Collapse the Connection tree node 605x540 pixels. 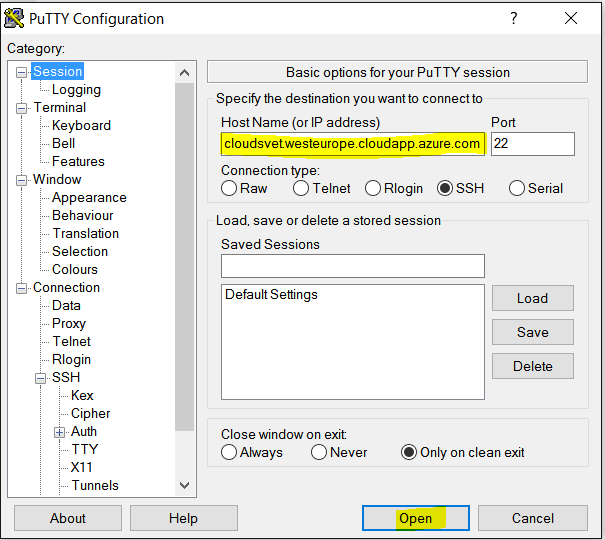pyautogui.click(x=21, y=288)
